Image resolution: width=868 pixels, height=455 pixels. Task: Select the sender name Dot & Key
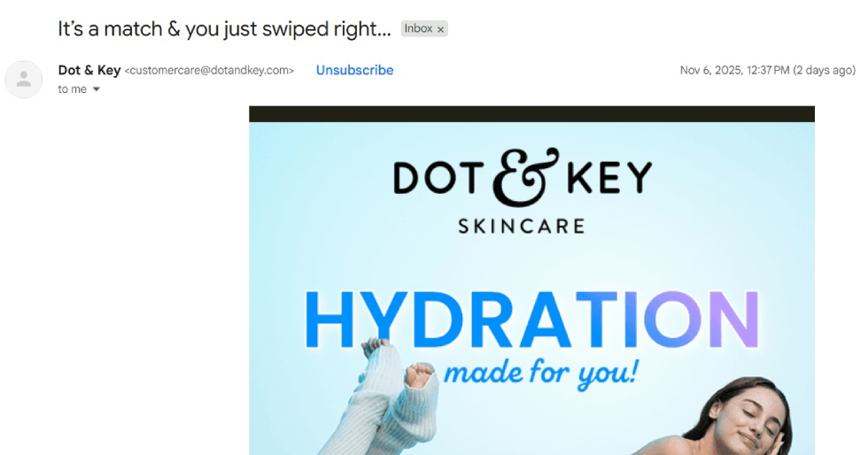89,70
